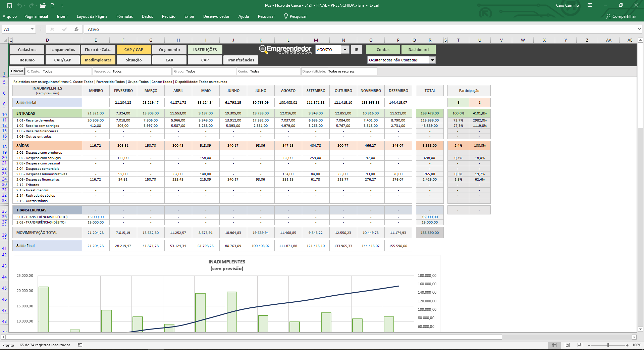Viewport: 644px width, 350px height.
Task: Open the Name Box dropdown arrow
Action: click(32, 29)
